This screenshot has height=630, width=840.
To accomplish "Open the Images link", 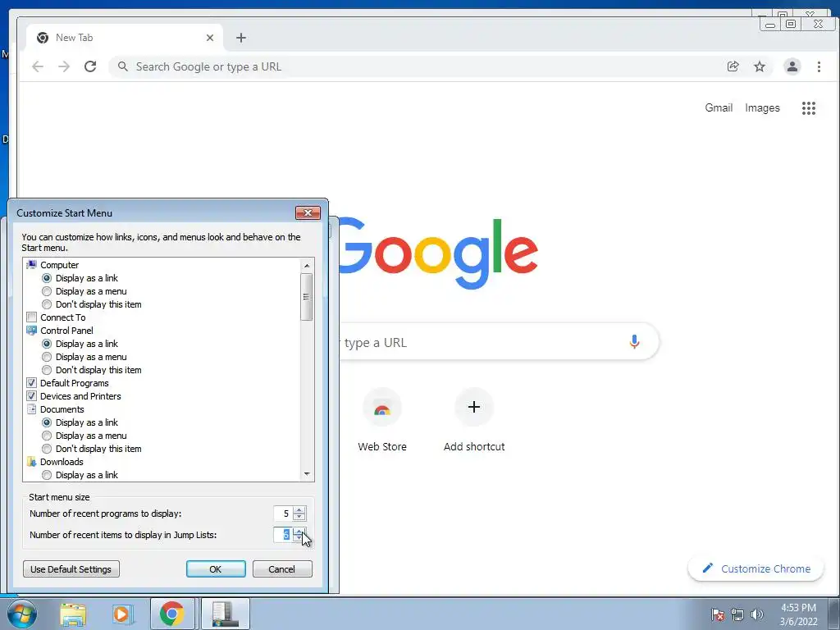I will [x=762, y=107].
